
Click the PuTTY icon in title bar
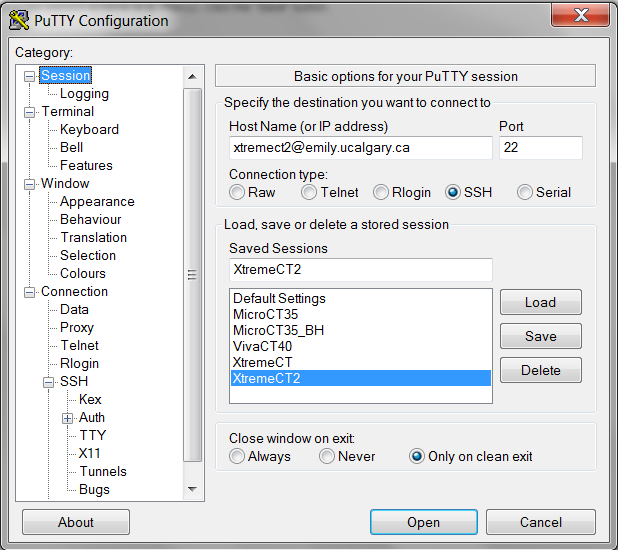click(19, 20)
